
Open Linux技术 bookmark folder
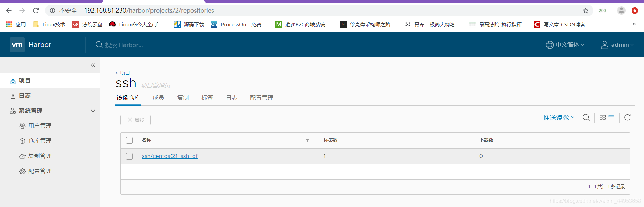click(x=49, y=24)
